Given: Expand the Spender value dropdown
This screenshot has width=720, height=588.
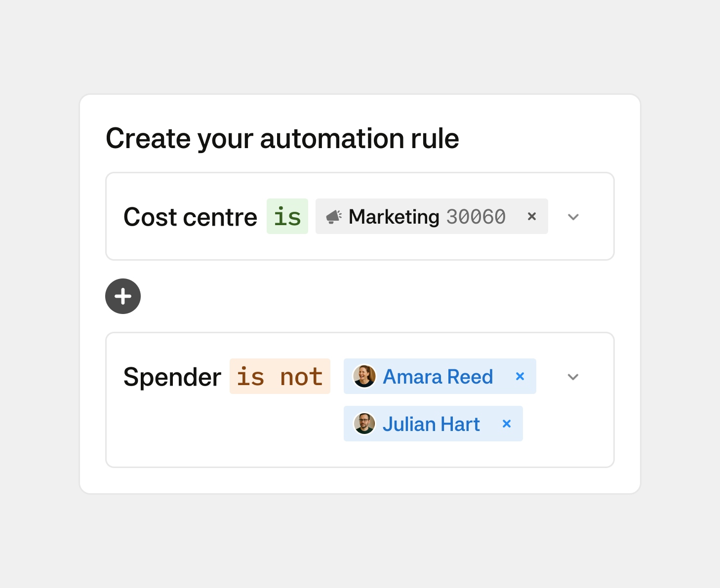Looking at the screenshot, I should click(x=573, y=377).
